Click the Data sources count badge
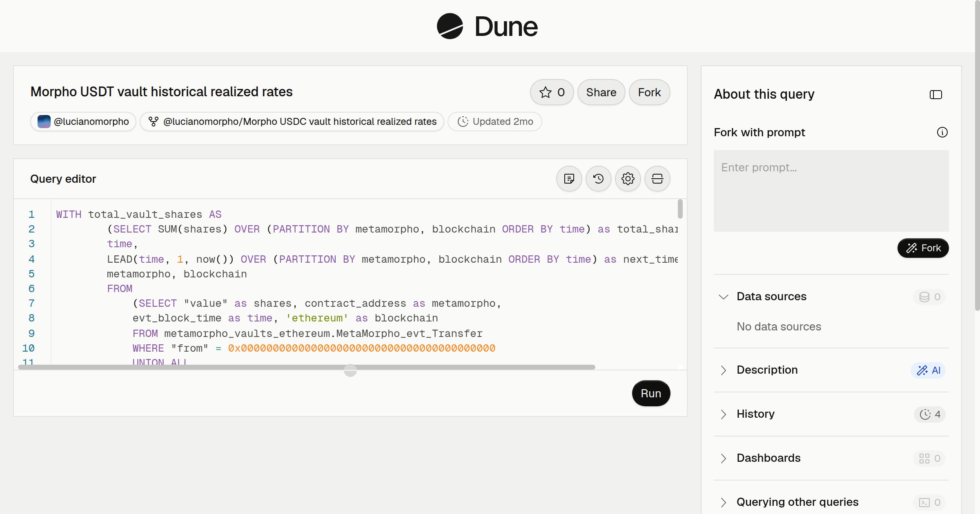 pyautogui.click(x=930, y=297)
